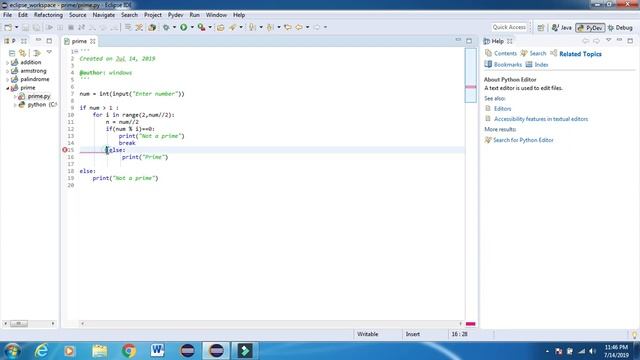Image resolution: width=640 pixels, height=360 pixels.
Task: Open the External Tools dropdown arrow
Action: tap(210, 27)
